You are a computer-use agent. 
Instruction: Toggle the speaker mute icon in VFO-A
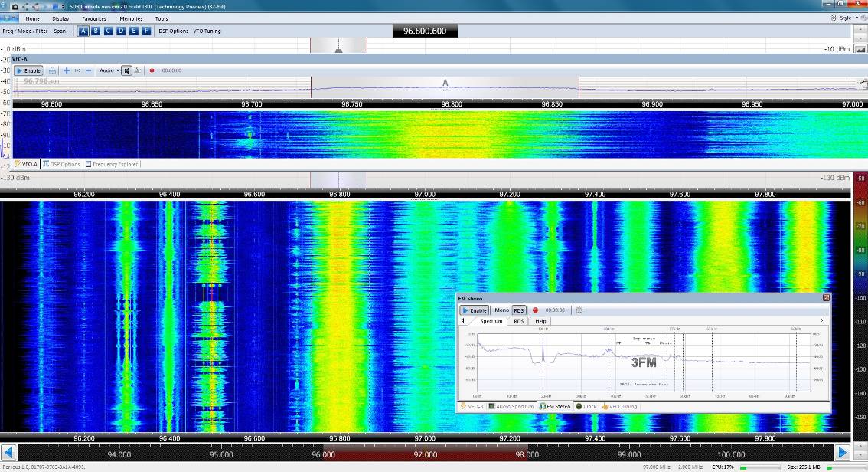click(x=127, y=70)
